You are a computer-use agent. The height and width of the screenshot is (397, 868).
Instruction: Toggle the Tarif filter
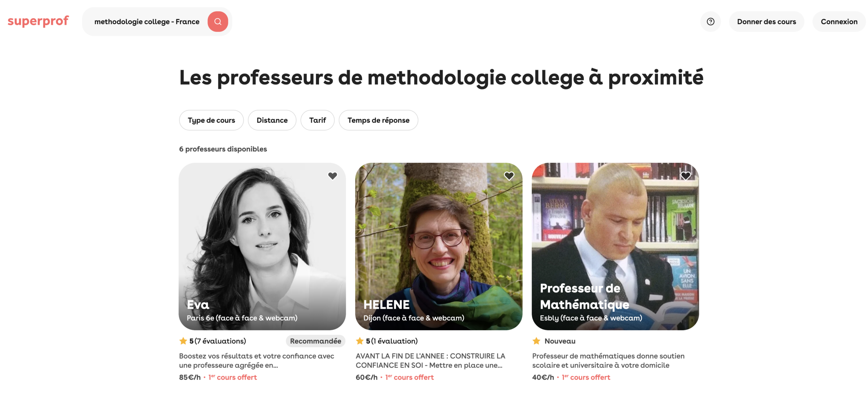coord(317,120)
